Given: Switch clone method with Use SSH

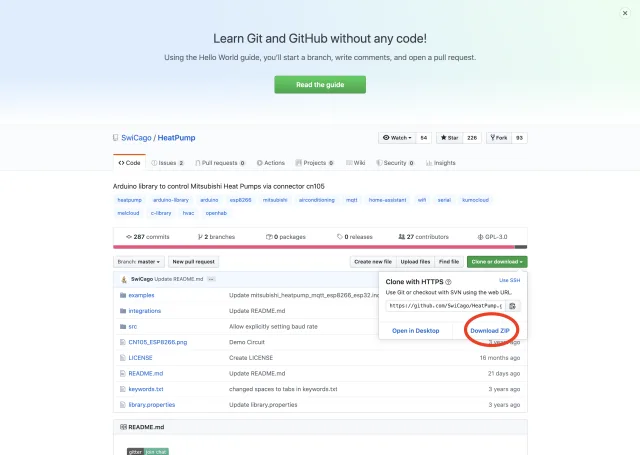Looking at the screenshot, I should click(x=510, y=280).
